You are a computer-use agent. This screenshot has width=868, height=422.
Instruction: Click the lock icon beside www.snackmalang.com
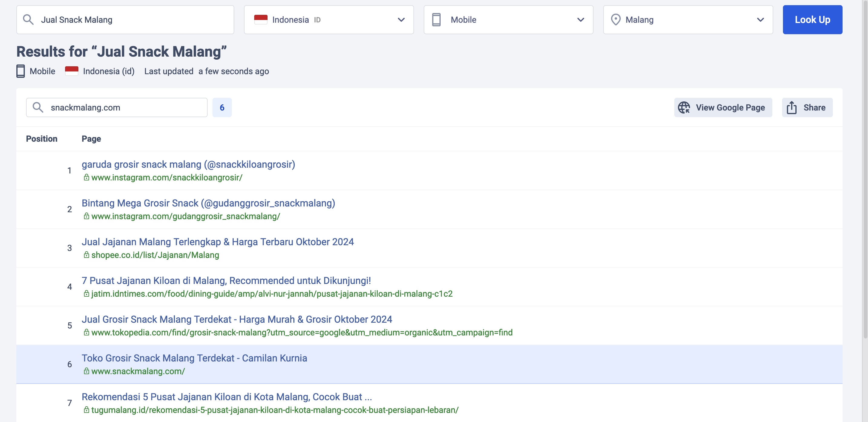pos(87,371)
